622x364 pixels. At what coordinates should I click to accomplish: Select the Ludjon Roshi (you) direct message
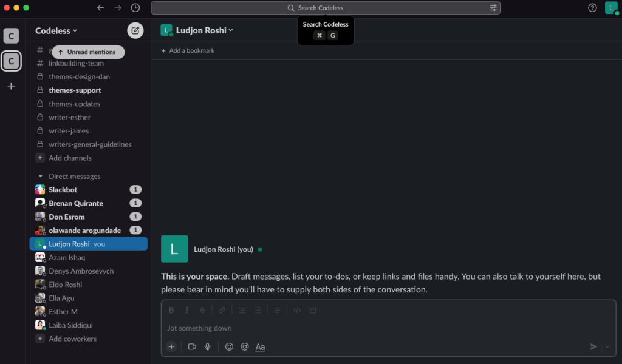pos(88,244)
